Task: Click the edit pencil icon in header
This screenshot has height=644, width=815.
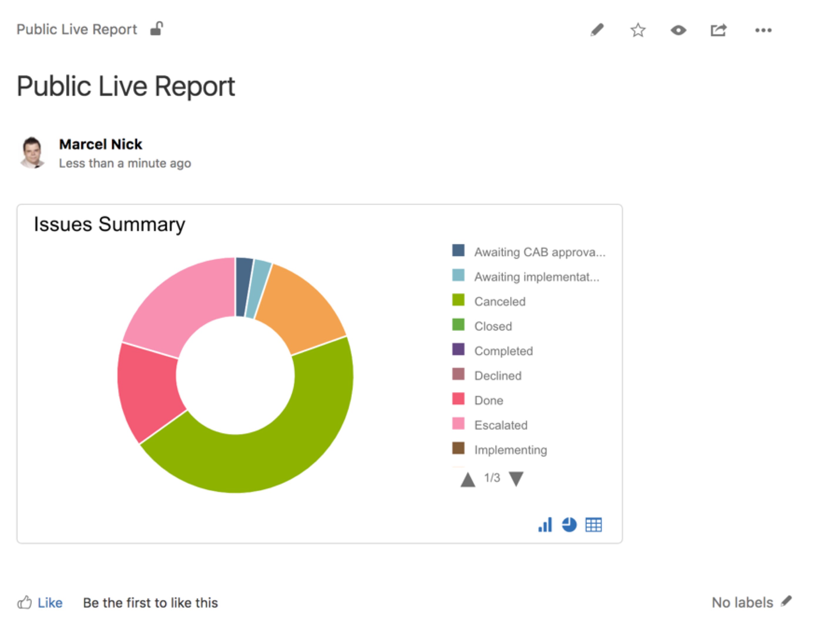Action: point(597,30)
